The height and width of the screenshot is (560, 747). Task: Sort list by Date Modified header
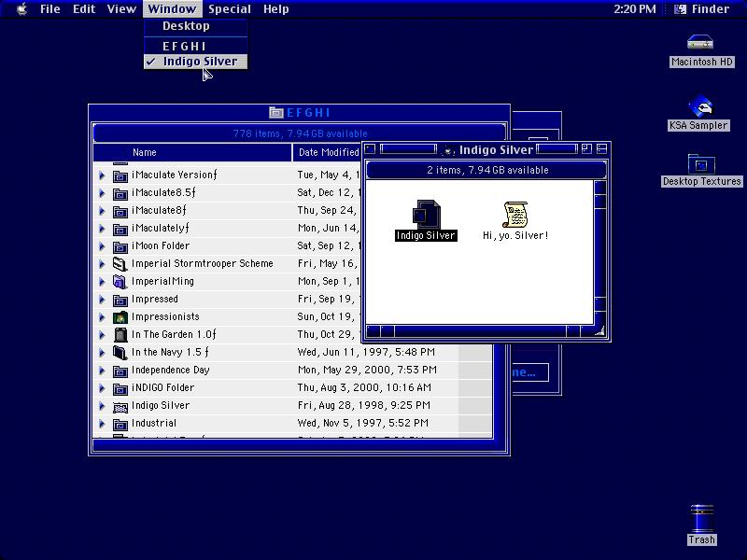(329, 152)
